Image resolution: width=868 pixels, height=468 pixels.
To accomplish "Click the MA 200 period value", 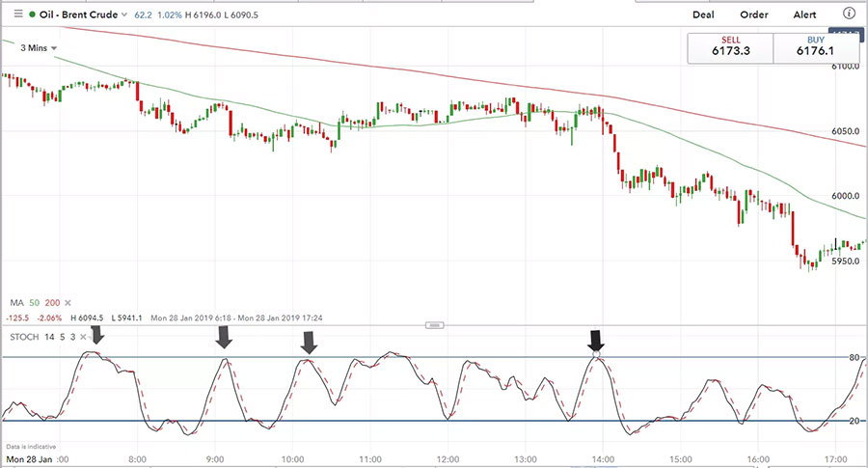I will [53, 303].
